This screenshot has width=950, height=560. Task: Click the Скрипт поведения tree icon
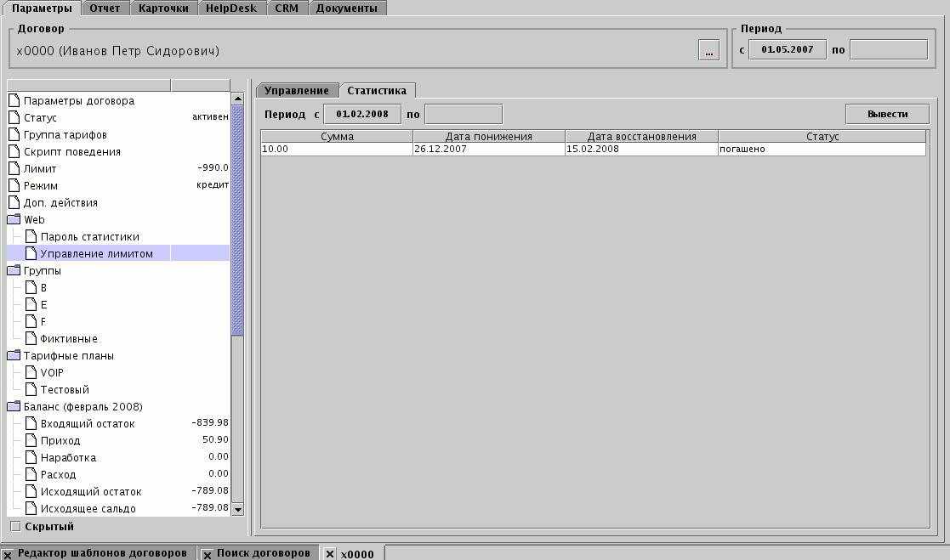(14, 151)
